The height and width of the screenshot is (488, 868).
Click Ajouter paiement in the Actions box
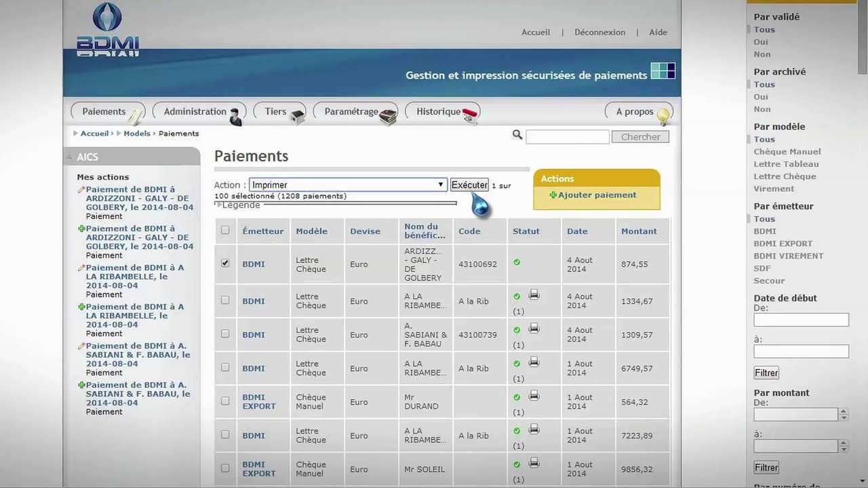pyautogui.click(x=593, y=195)
